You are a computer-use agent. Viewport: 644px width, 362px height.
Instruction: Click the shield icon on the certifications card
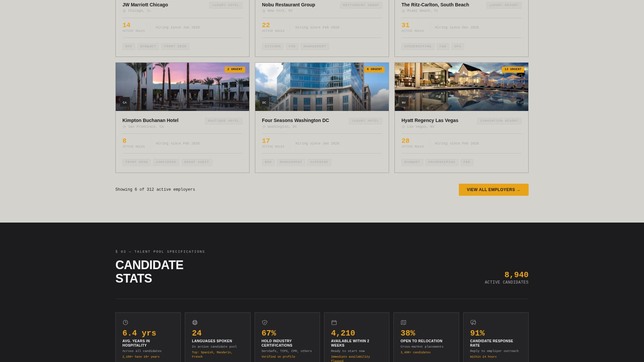[264, 322]
